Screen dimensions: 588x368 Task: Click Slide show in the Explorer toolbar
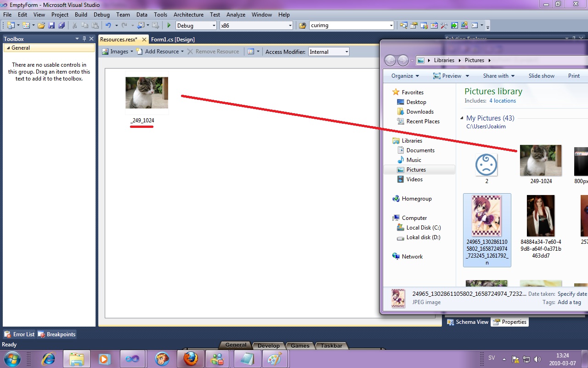pyautogui.click(x=541, y=75)
